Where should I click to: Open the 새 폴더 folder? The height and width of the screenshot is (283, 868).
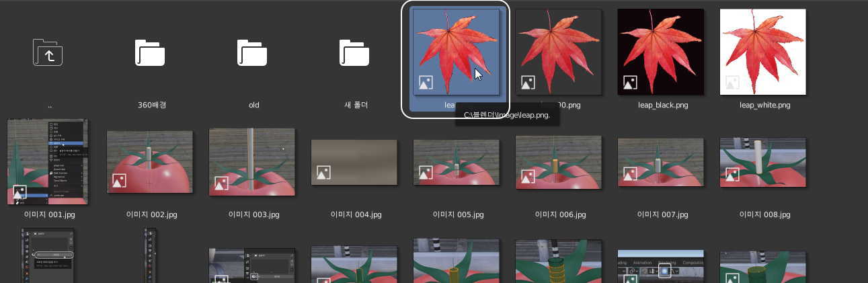354,52
